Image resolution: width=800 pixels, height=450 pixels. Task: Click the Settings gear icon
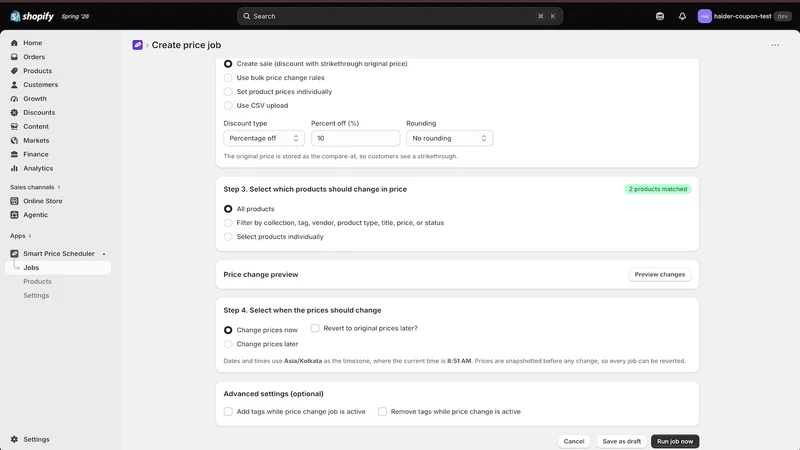point(14,439)
